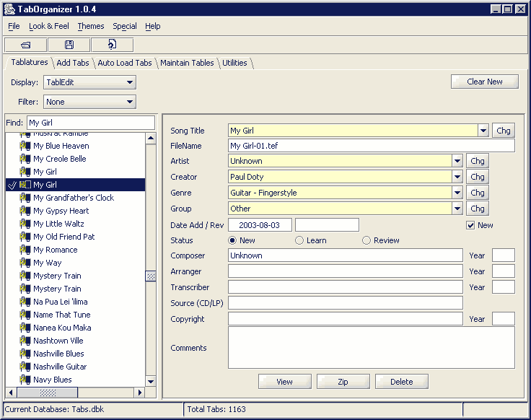
Task: Click the song list vertical scrollbar thumb
Action: tap(151, 276)
